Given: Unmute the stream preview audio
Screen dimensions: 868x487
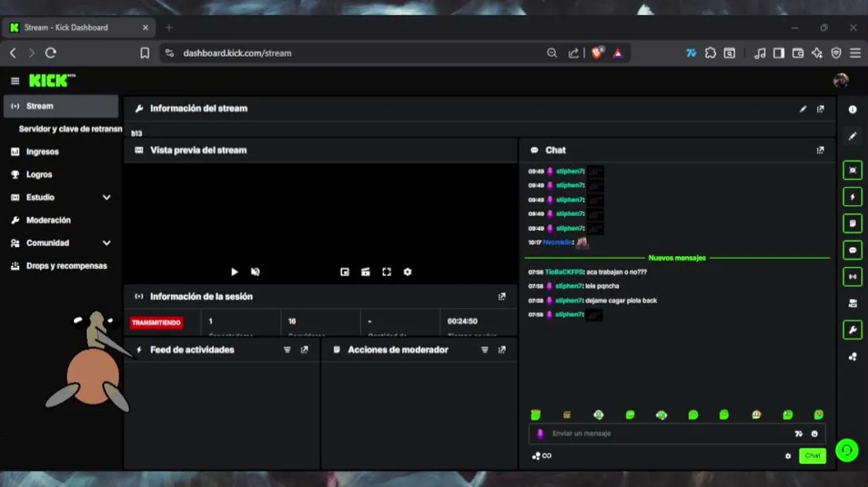Looking at the screenshot, I should click(x=256, y=272).
